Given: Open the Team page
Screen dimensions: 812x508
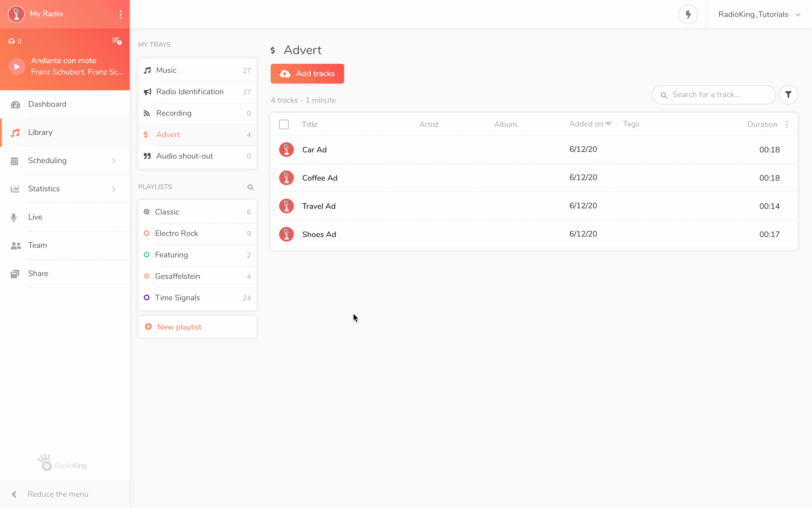Looking at the screenshot, I should click(65, 245).
